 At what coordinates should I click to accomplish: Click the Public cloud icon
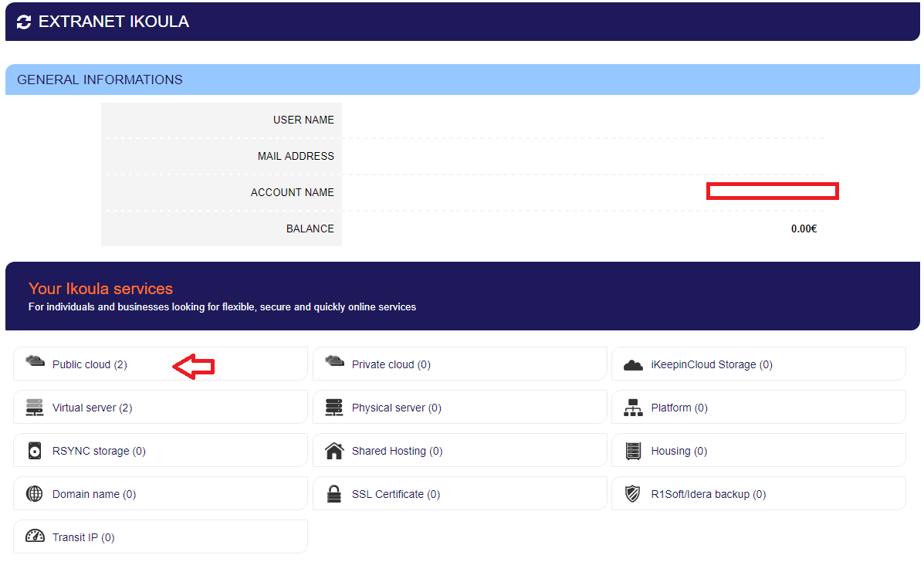[35, 361]
